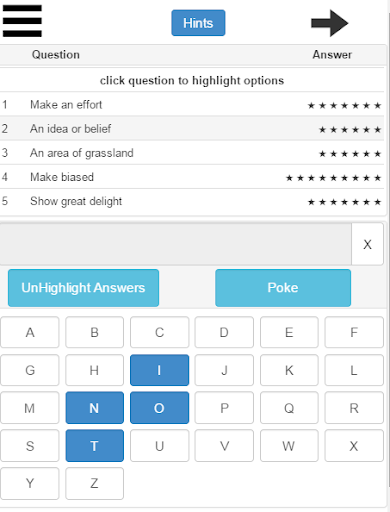Choose the Make biased question row
The width and height of the screenshot is (390, 512).
pyautogui.click(x=192, y=177)
